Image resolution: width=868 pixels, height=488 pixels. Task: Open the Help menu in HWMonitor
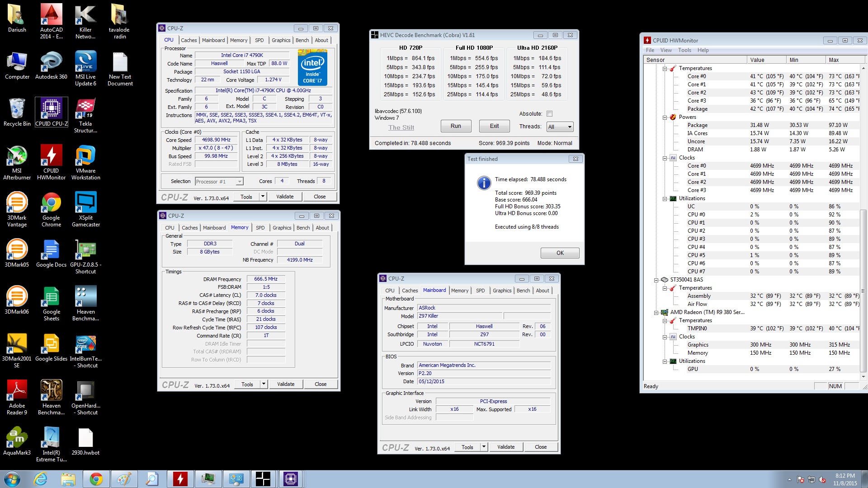703,50
